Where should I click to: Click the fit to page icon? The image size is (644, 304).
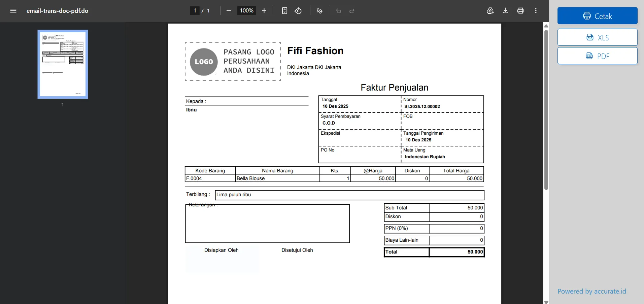tap(284, 11)
